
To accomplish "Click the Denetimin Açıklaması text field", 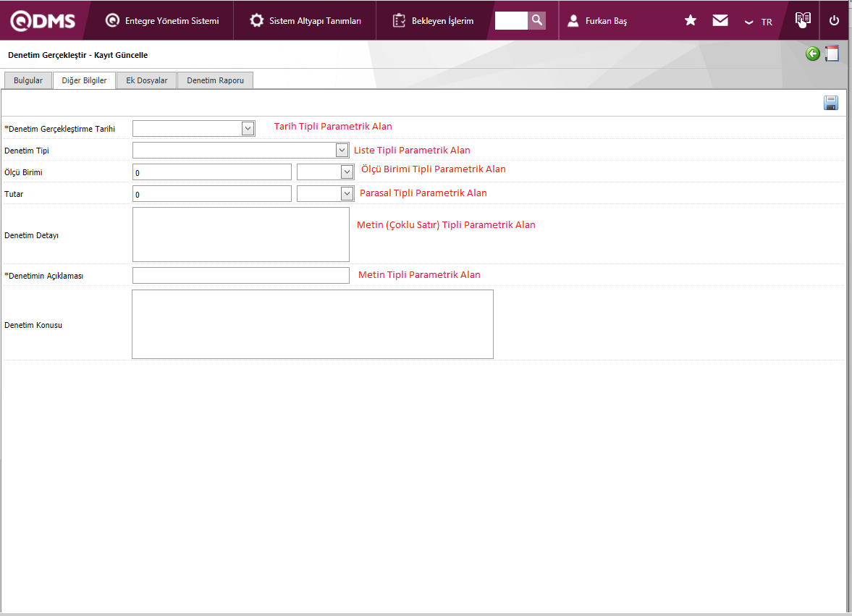I will point(240,275).
